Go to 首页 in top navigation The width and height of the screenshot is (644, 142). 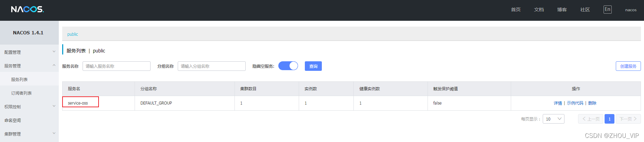[516, 10]
